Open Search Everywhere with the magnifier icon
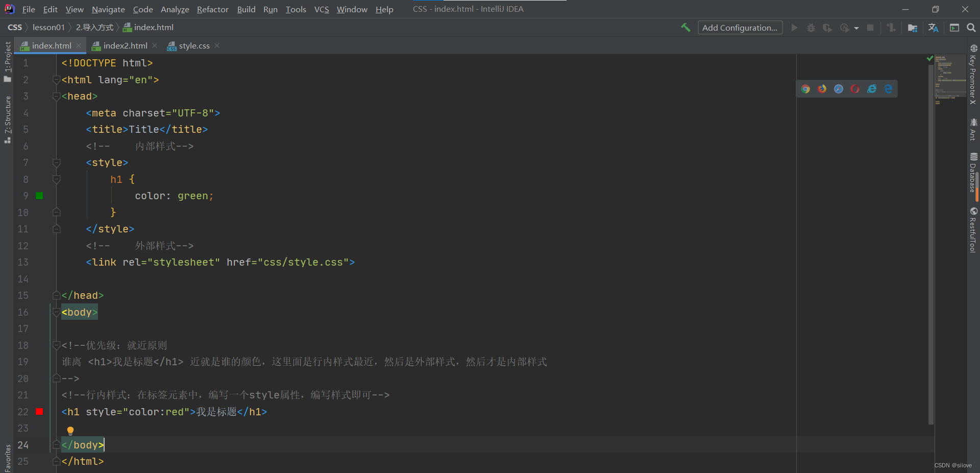980x473 pixels. (x=971, y=28)
